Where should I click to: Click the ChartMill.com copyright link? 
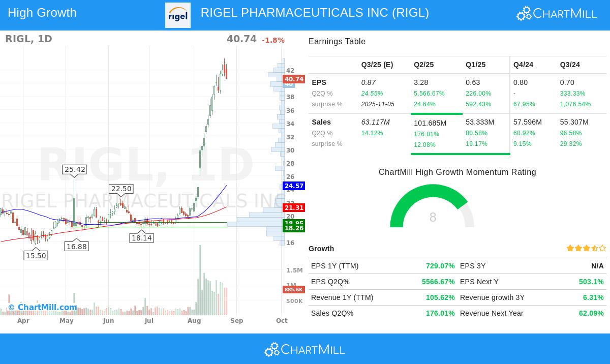pyautogui.click(x=43, y=307)
